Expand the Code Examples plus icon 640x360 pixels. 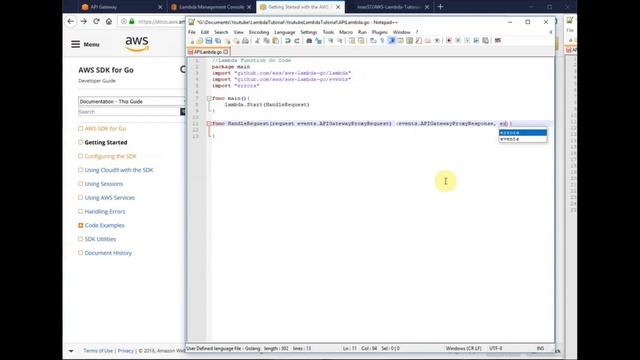coord(80,225)
